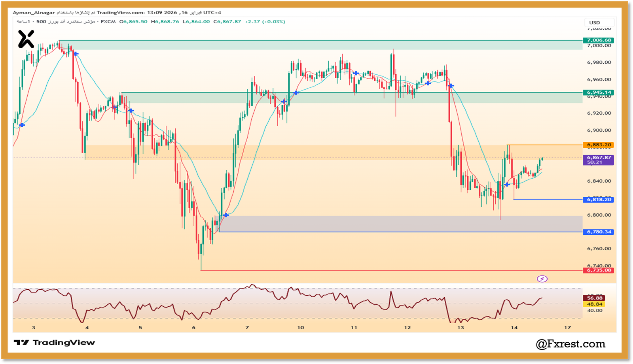Click the FXCM symbol source in header

tap(108, 22)
